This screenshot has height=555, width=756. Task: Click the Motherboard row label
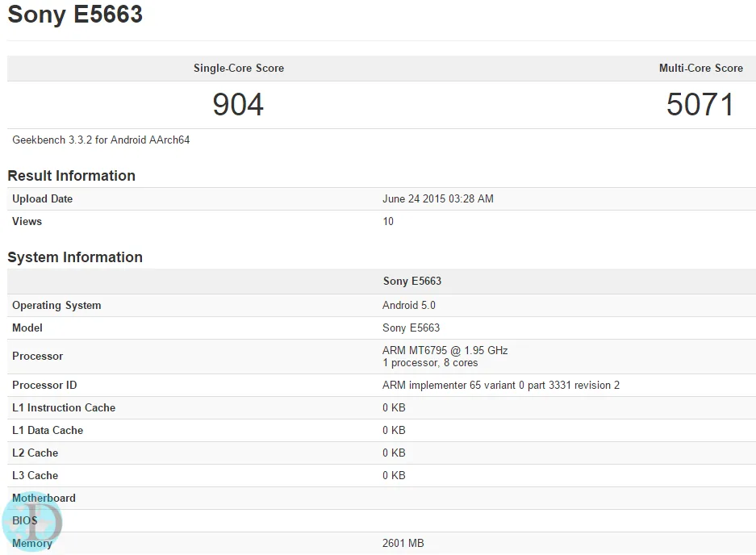tap(44, 498)
